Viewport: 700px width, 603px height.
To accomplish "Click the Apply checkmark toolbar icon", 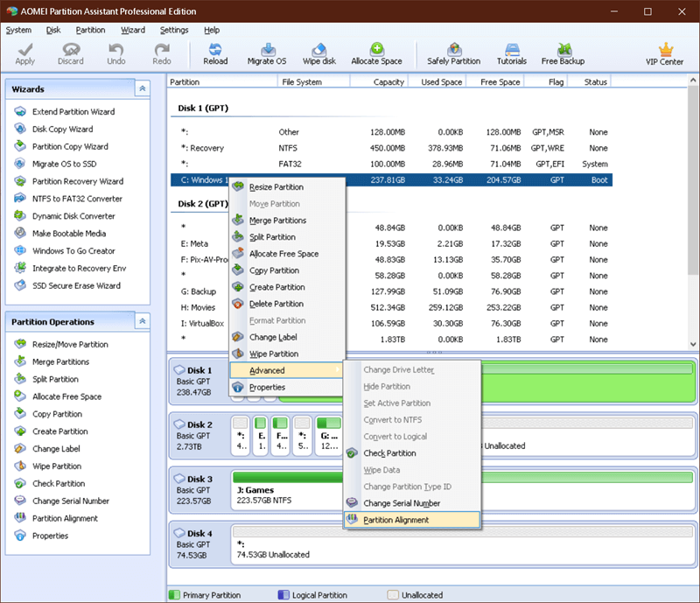I will point(25,49).
